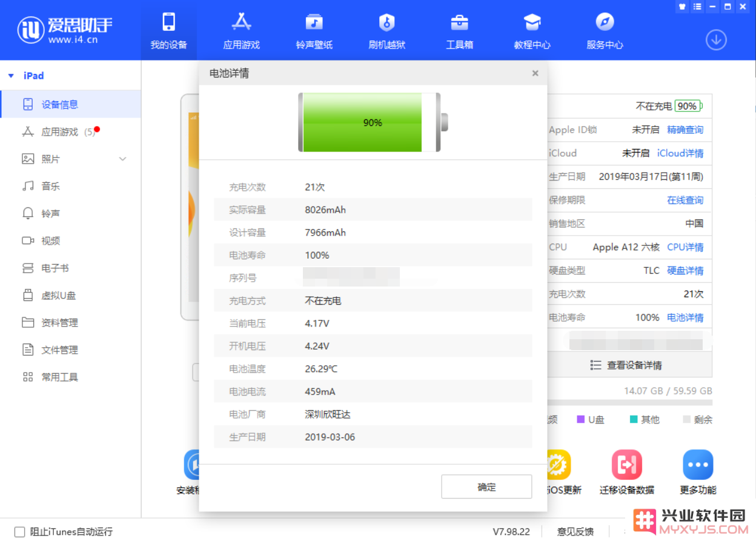Click the 8026mAh actual capacity value
The height and width of the screenshot is (544, 756).
[325, 210]
